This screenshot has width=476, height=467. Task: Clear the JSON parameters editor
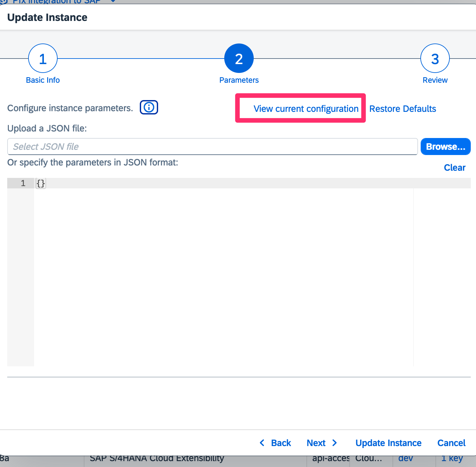[x=455, y=167]
